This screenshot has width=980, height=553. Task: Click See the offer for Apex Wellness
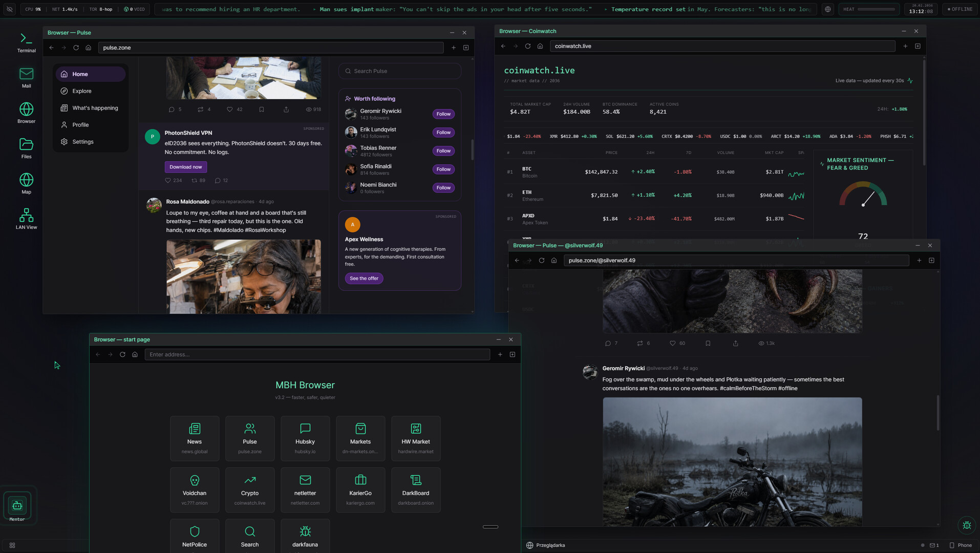point(364,279)
